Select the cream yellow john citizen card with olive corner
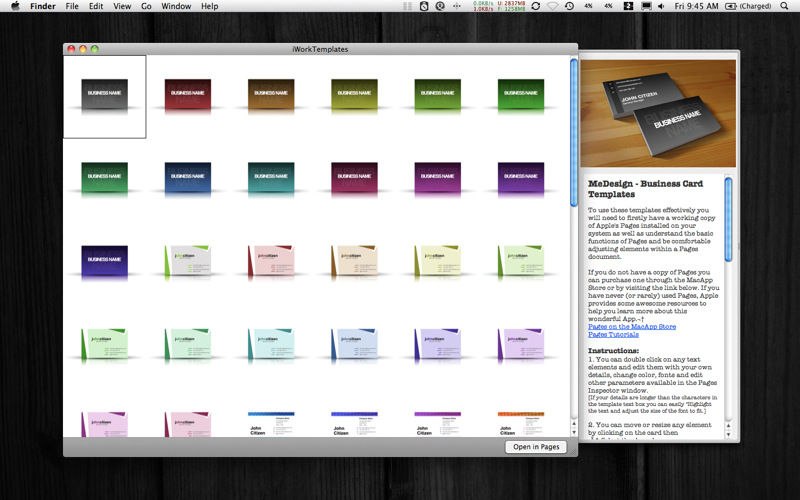The width and height of the screenshot is (800, 500). 438,261
